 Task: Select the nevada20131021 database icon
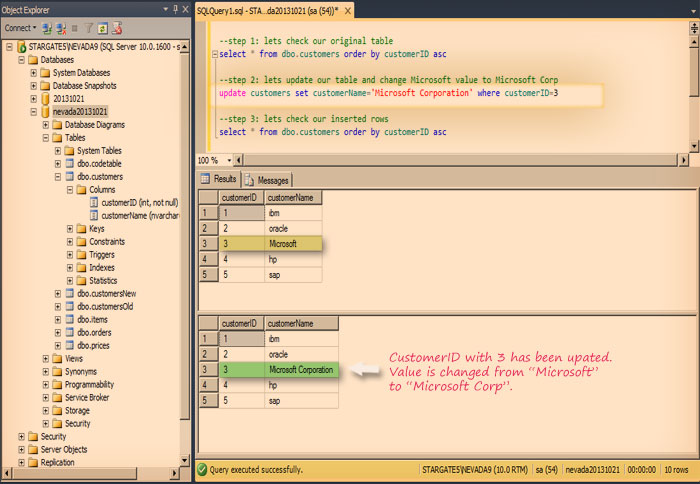(45, 112)
